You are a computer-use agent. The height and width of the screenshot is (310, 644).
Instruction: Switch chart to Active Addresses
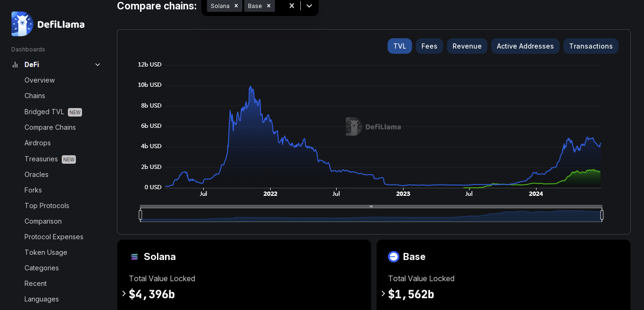[x=525, y=46]
